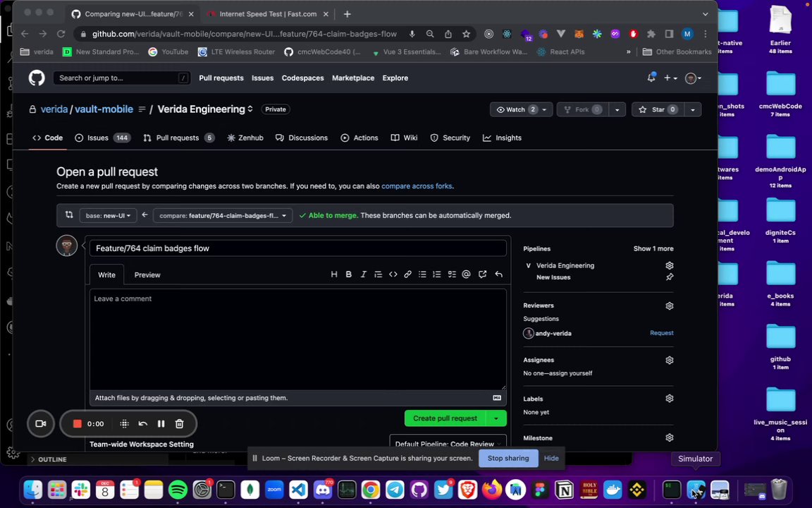This screenshot has width=812, height=508.
Task: Insert a quote in comment toolbar
Action: 378,274
